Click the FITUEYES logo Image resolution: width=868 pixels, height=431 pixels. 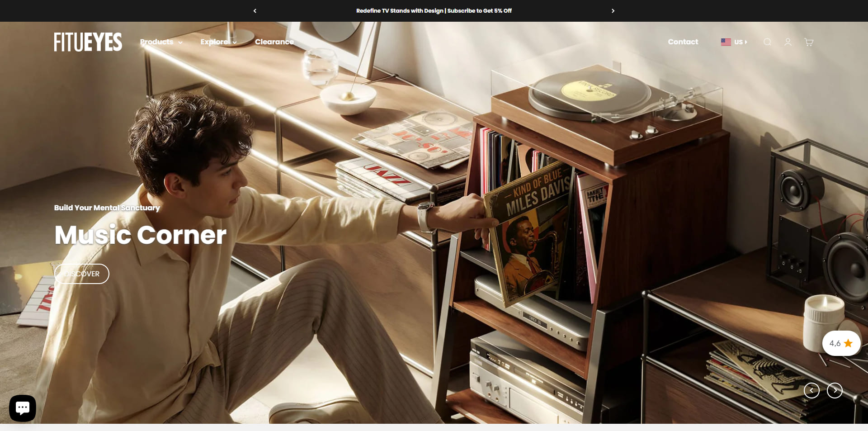tap(88, 42)
